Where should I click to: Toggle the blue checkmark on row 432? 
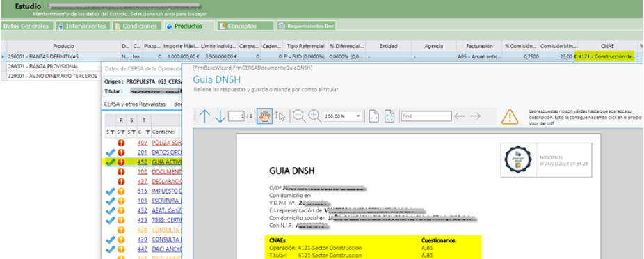coord(110,210)
